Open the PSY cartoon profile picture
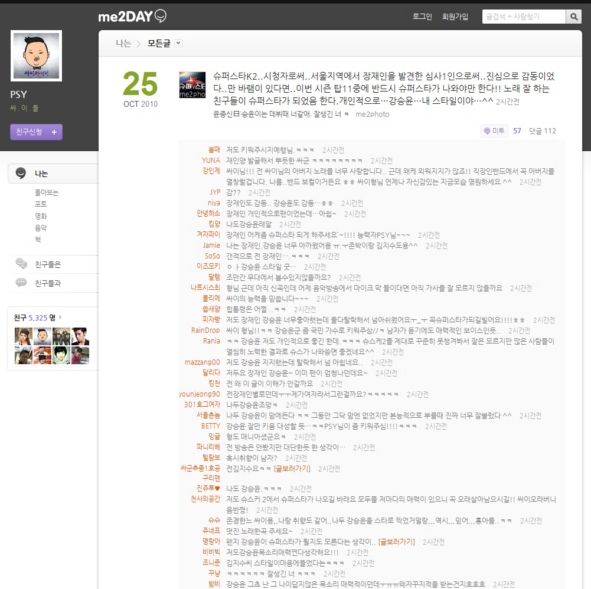Viewport: 591px width, 589px height. tap(36, 56)
